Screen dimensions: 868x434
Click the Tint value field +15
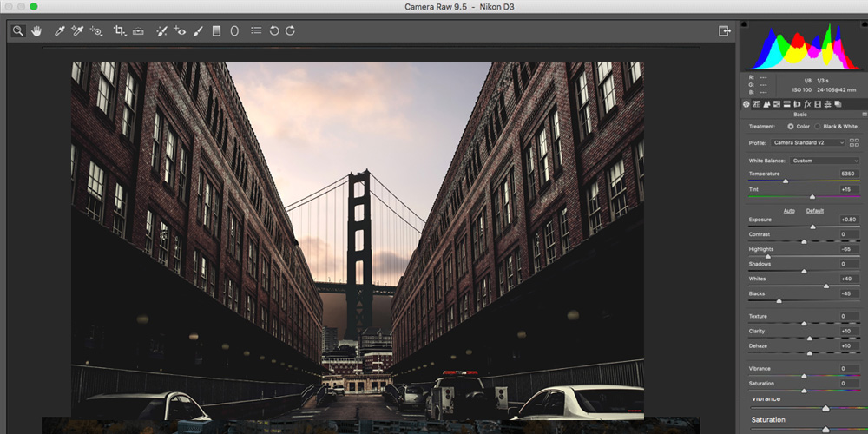[849, 189]
